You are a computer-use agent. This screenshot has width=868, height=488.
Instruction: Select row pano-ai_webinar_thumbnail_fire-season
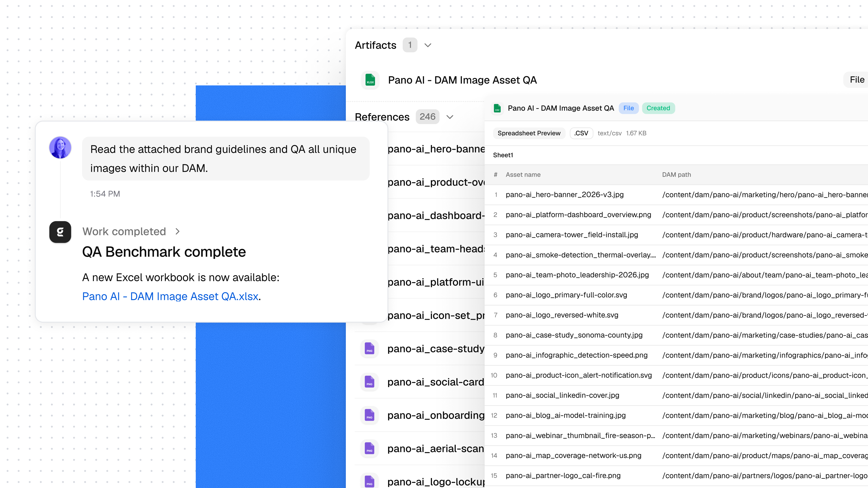click(676, 435)
